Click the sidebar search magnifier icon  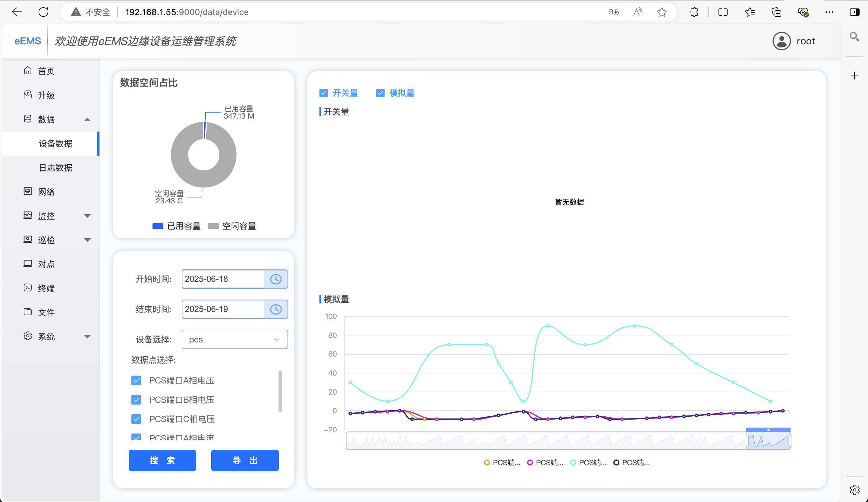pos(854,36)
